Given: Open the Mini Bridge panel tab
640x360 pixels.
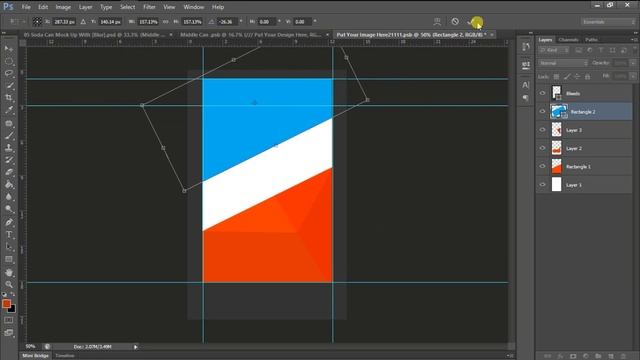Looking at the screenshot, I should coord(36,356).
